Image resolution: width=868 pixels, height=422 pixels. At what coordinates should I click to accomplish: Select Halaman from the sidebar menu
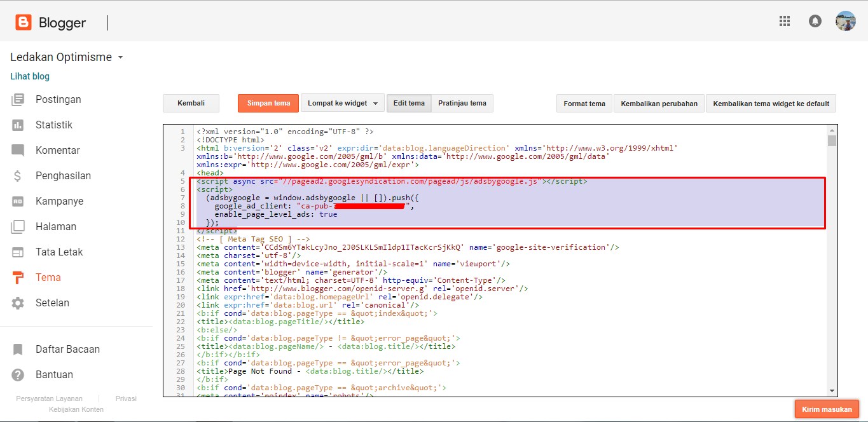(x=56, y=227)
